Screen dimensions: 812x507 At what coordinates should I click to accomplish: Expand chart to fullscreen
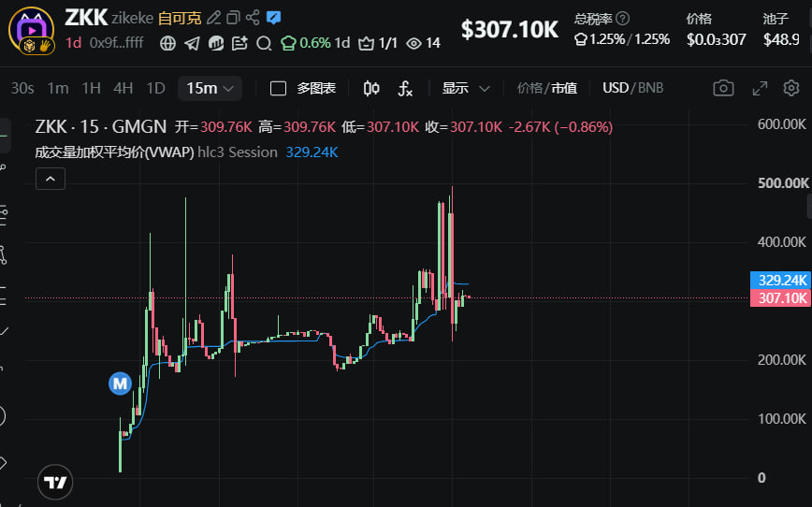pyautogui.click(x=760, y=89)
